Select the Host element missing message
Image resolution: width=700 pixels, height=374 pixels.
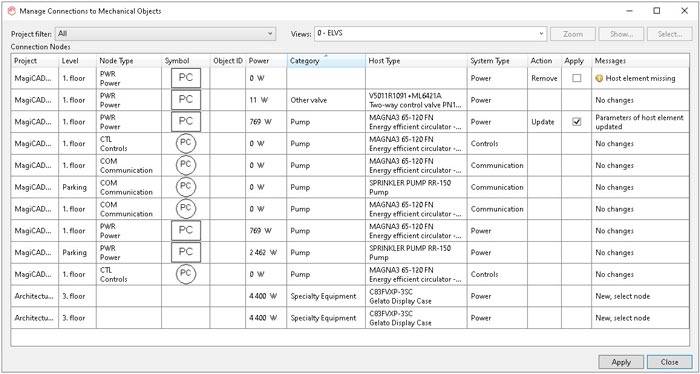pyautogui.click(x=640, y=79)
